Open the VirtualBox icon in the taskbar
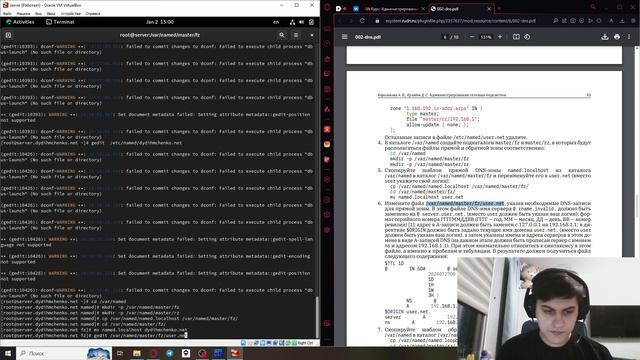This screenshot has width=640, height=360. [x=235, y=353]
